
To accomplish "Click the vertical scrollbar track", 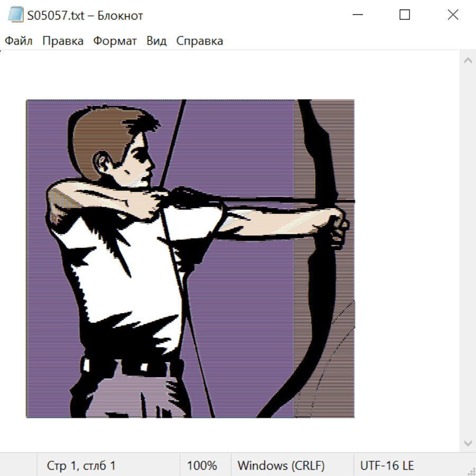I will 468,251.
